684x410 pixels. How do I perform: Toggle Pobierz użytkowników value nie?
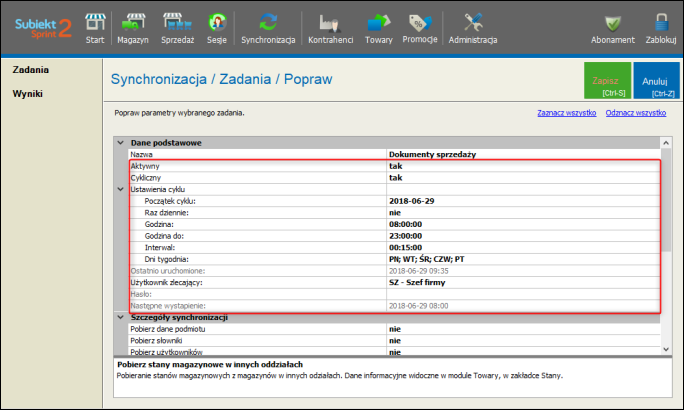click(523, 352)
